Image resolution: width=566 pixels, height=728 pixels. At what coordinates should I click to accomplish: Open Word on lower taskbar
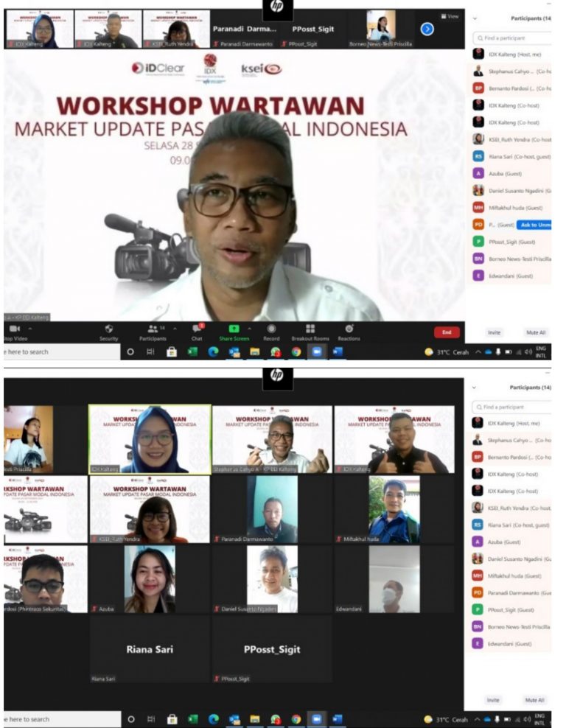click(338, 719)
